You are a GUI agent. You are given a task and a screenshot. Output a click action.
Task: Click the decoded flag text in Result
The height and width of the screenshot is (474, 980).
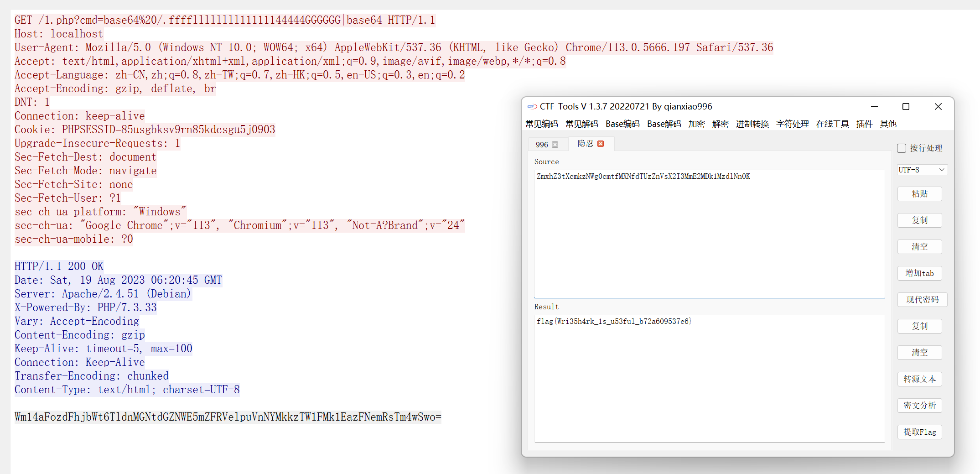(614, 322)
